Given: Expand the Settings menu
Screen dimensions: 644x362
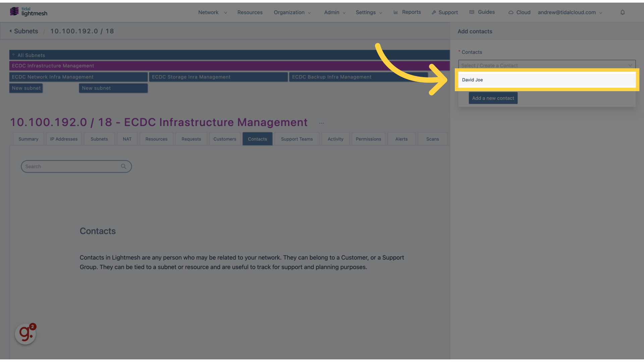Looking at the screenshot, I should point(369,12).
